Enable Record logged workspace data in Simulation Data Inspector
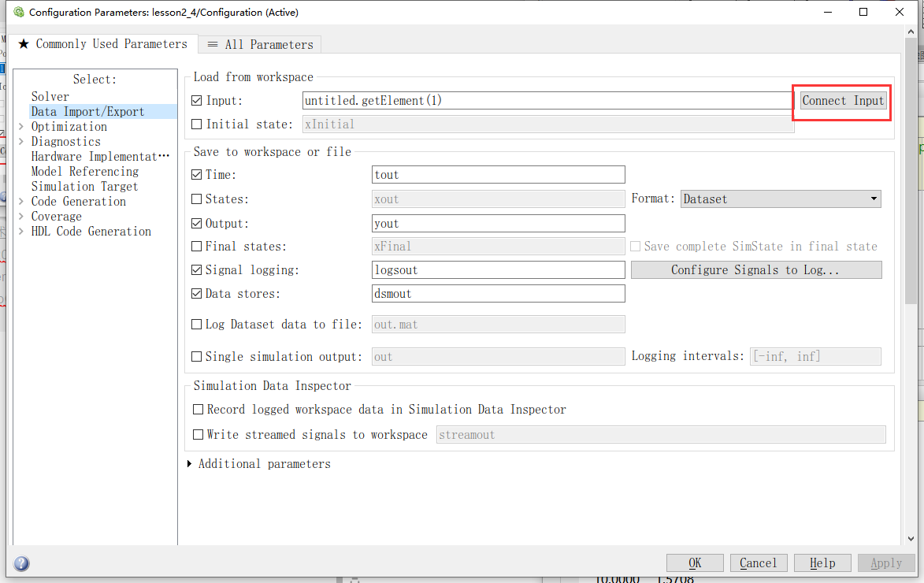Image resolution: width=924 pixels, height=583 pixels. coord(199,409)
